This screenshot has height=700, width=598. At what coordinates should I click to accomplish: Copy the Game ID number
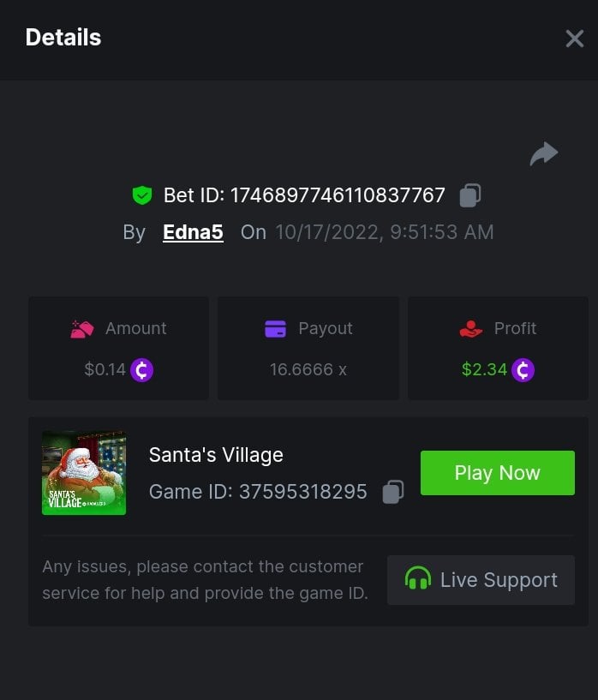tap(393, 492)
